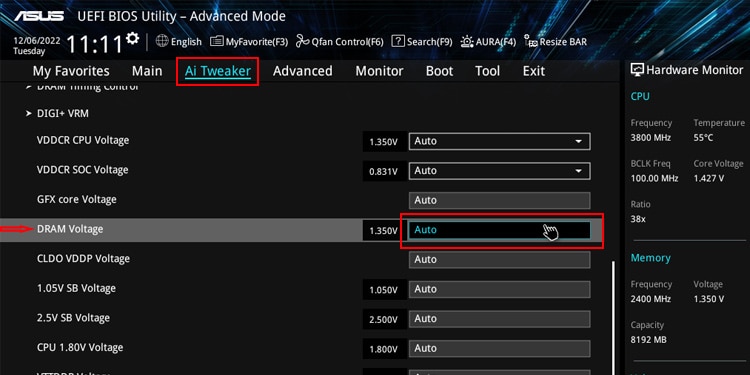The image size is (750, 375).
Task: Click 1.05V SB Voltage Auto field
Action: point(499,289)
